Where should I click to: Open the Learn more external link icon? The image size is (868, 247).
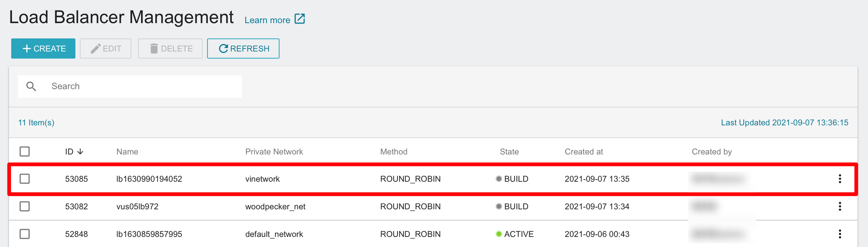tap(300, 19)
